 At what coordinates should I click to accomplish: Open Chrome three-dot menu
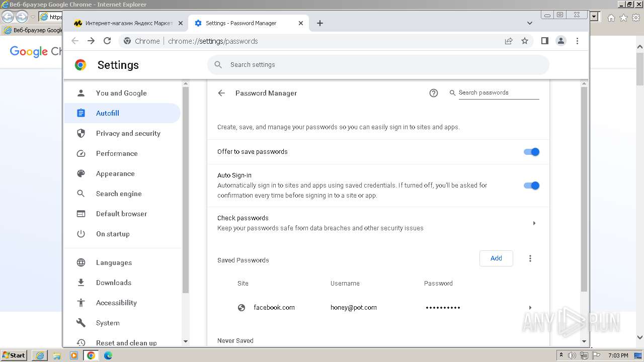pyautogui.click(x=578, y=41)
